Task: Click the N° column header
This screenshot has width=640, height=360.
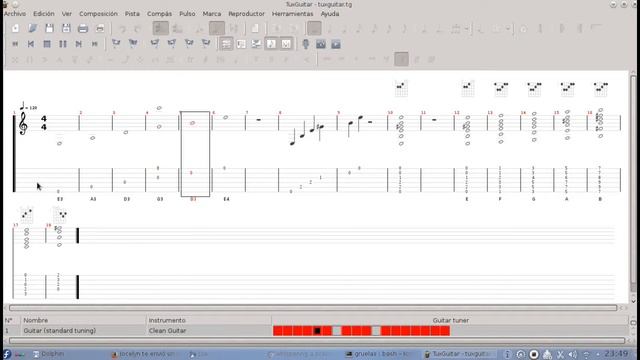Action: click(x=12, y=320)
